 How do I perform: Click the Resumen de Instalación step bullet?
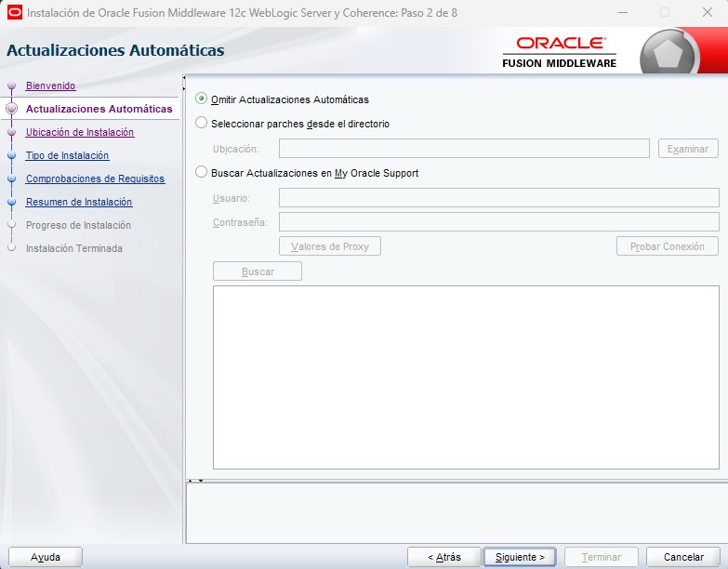pos(12,202)
